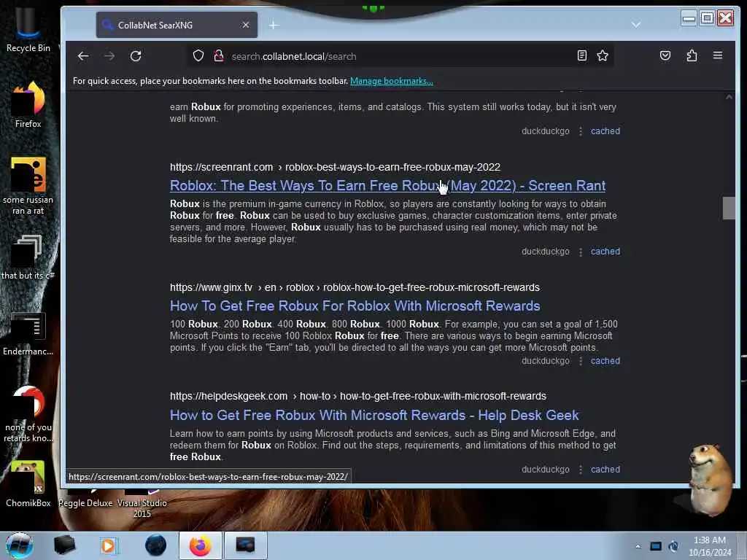Open the Save to Pocket button
The image size is (747, 560).
click(665, 55)
